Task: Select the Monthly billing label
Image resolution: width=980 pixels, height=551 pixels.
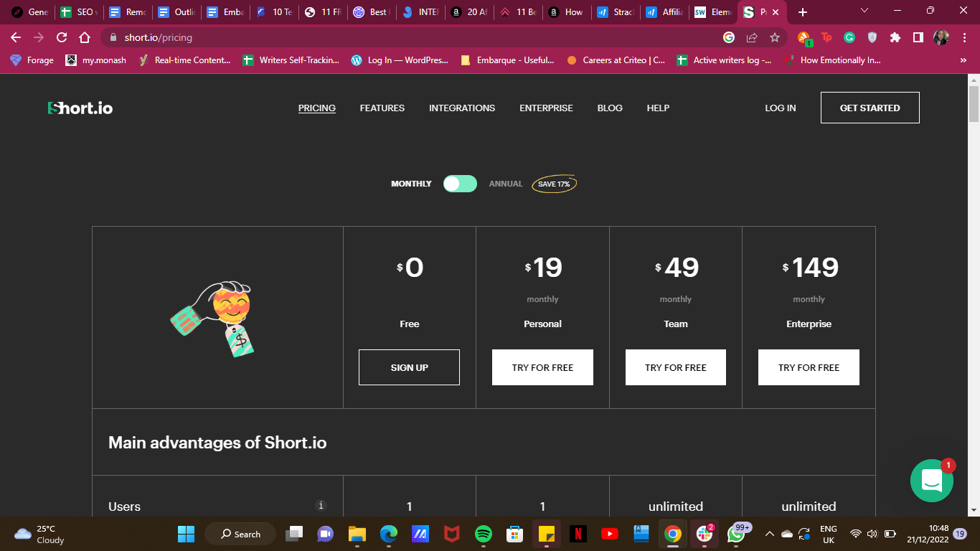Action: pos(411,184)
